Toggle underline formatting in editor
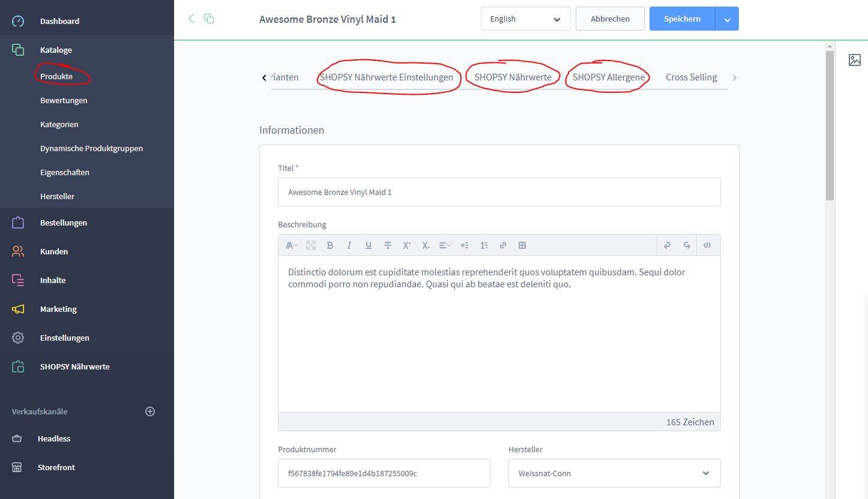868x499 pixels. point(368,245)
